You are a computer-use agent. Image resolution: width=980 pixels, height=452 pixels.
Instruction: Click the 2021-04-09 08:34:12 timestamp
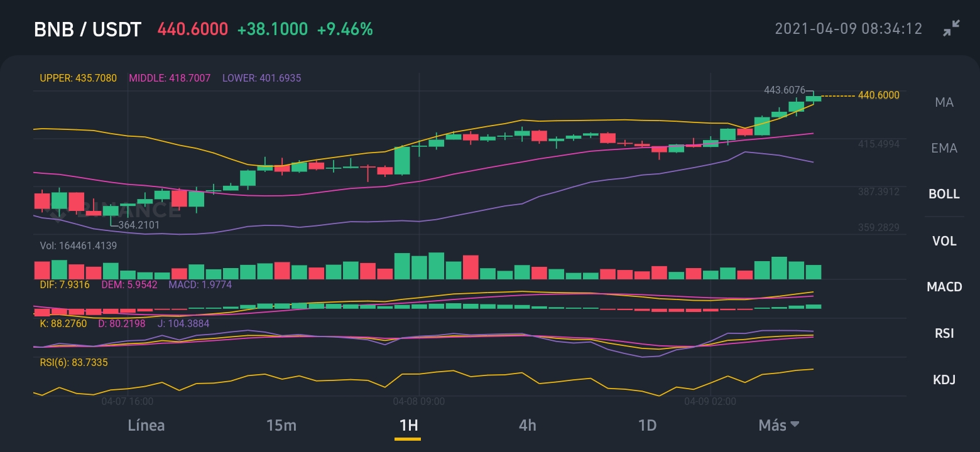(x=848, y=29)
